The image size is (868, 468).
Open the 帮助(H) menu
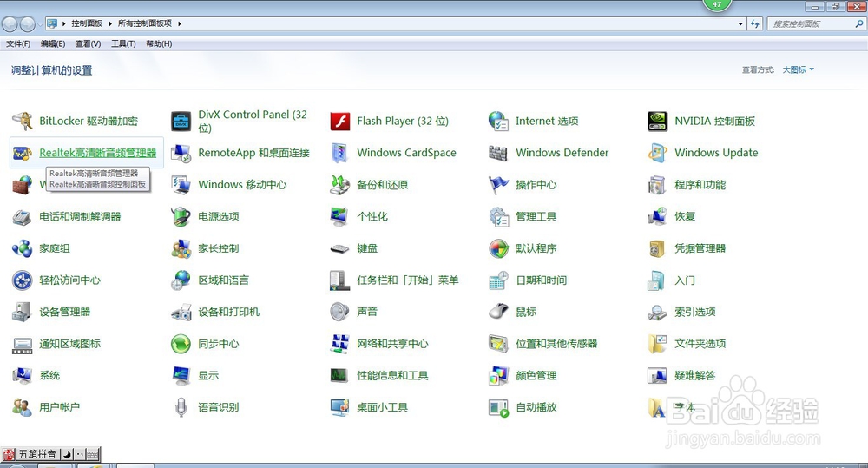[x=159, y=43]
